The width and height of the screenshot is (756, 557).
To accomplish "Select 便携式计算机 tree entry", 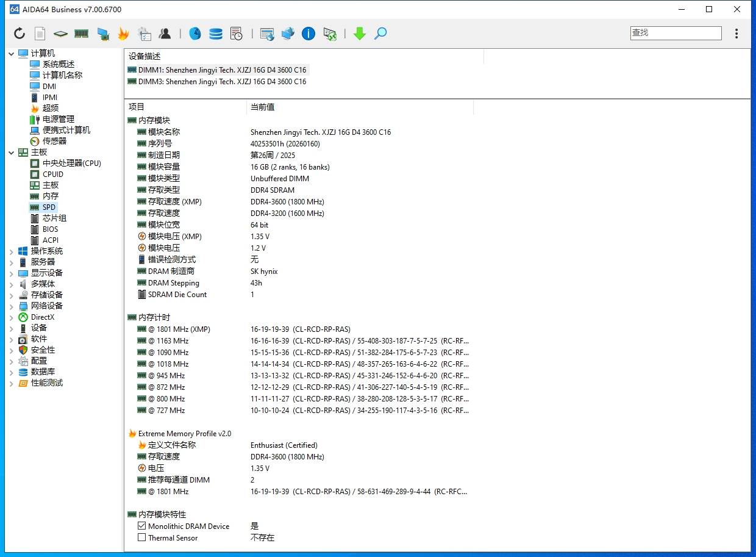I will point(66,130).
